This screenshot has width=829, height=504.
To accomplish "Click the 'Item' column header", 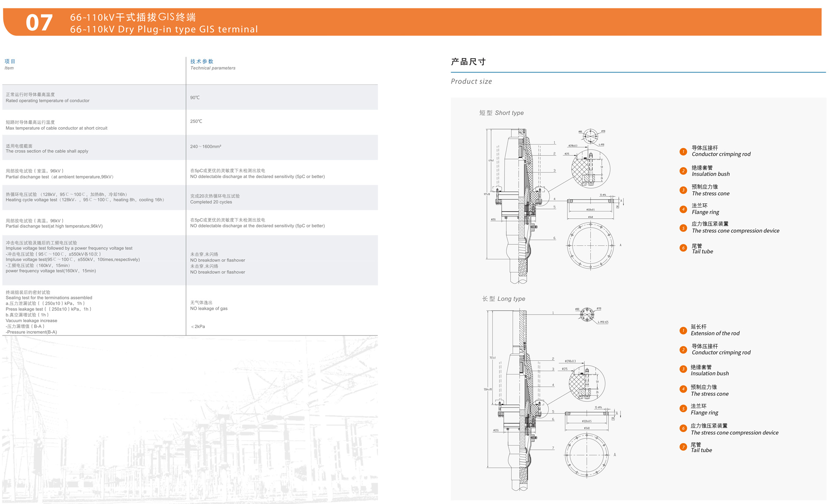I will coord(9,68).
